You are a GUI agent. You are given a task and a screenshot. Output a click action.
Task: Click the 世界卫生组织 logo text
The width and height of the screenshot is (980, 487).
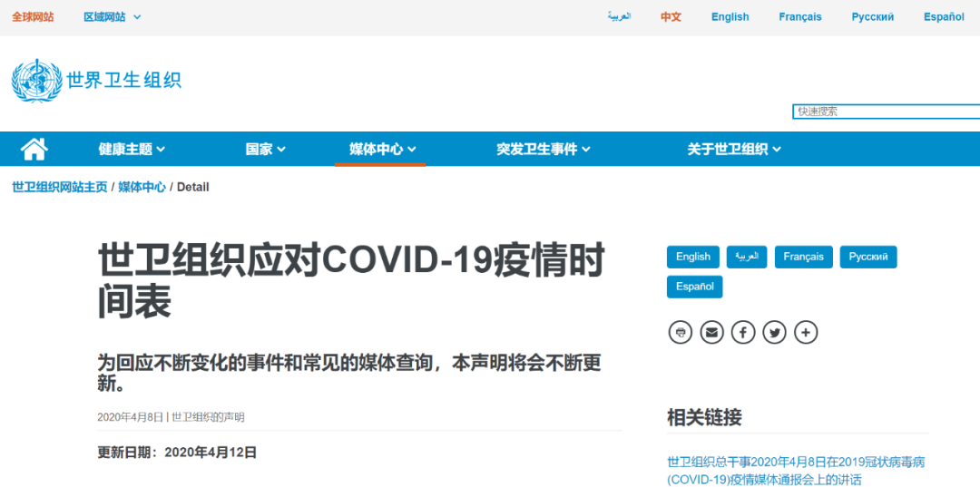pos(123,81)
